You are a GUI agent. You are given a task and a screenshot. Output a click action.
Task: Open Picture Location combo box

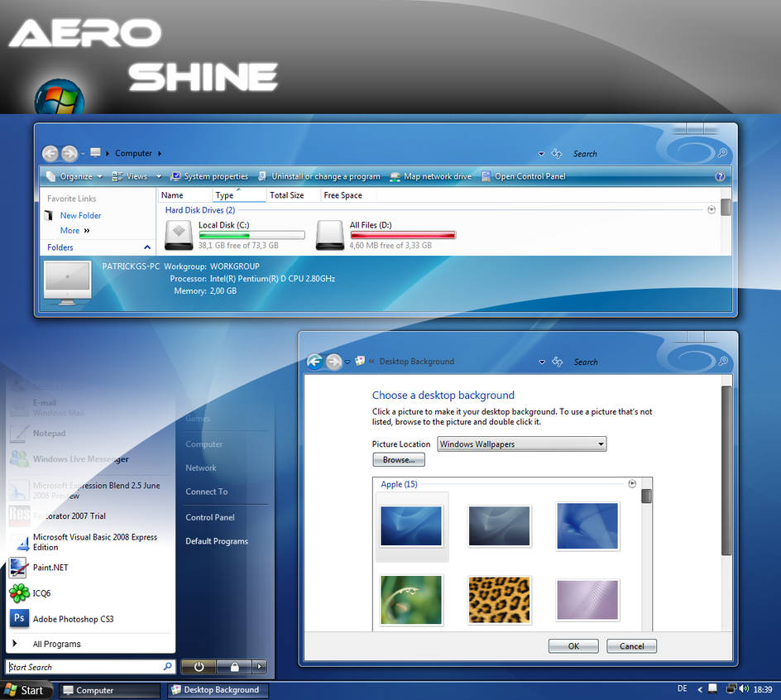point(521,444)
